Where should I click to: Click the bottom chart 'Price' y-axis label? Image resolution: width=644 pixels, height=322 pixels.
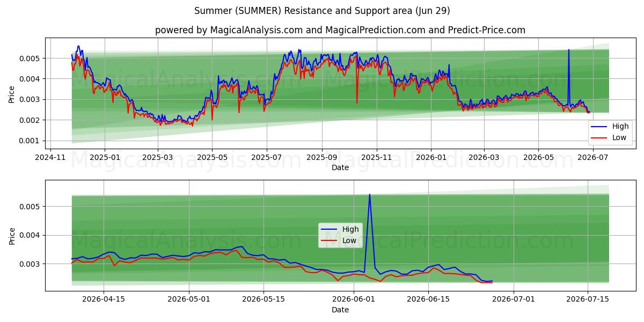(x=12, y=236)
